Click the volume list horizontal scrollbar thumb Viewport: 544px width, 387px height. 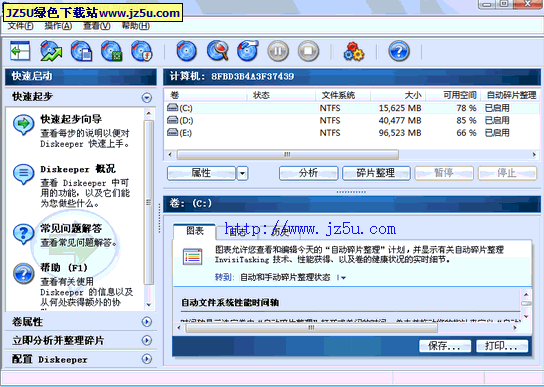click(288, 154)
